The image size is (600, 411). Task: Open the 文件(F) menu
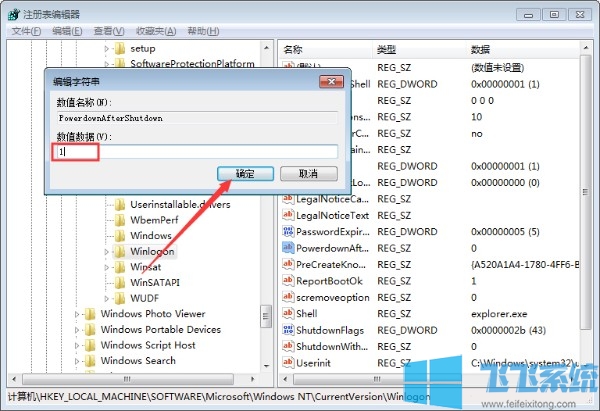tap(26, 31)
